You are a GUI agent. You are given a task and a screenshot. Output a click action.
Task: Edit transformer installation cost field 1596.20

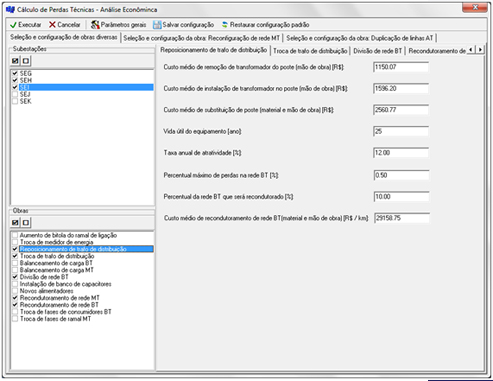(401, 88)
